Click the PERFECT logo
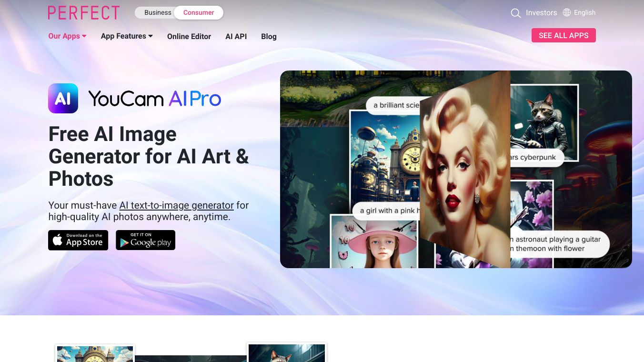The width and height of the screenshot is (644, 362). 84,13
